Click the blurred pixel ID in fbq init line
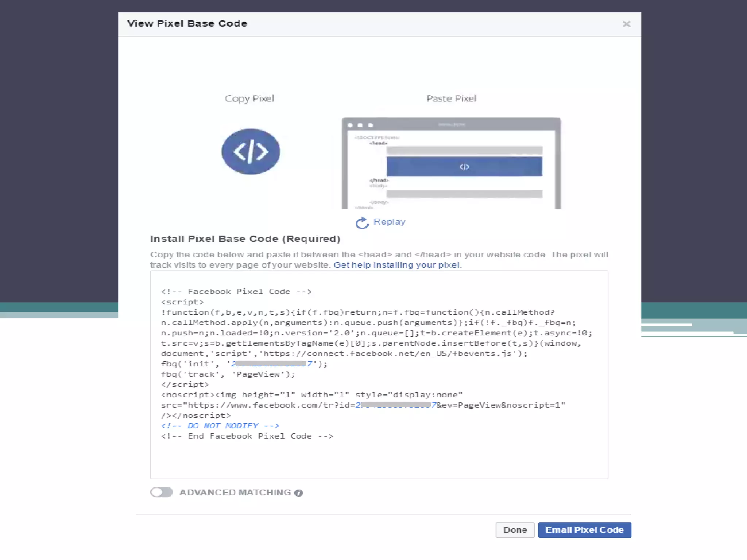The image size is (747, 560). point(271,363)
